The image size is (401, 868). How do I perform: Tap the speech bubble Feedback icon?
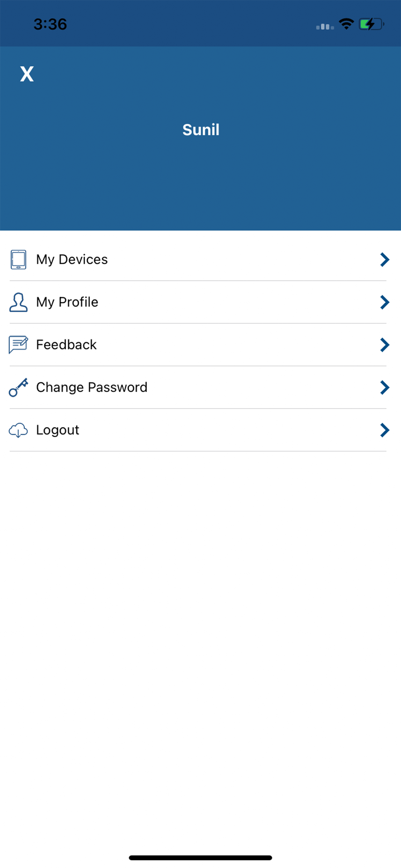(18, 345)
